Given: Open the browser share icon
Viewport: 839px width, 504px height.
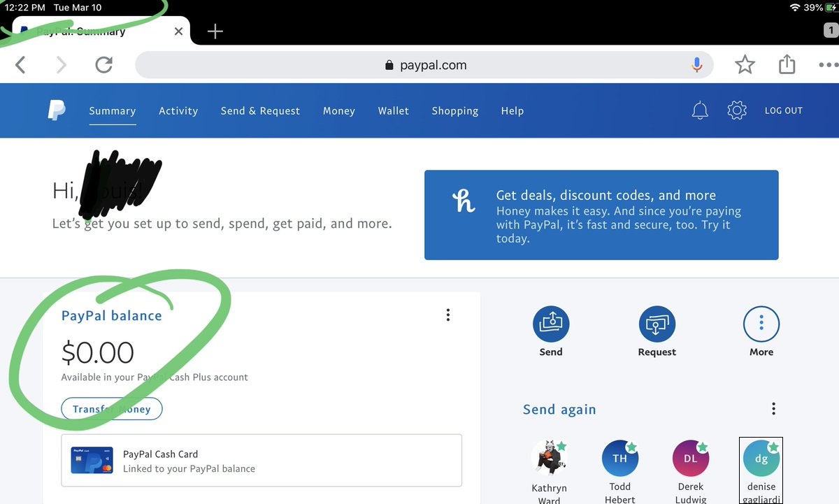Looking at the screenshot, I should (787, 64).
